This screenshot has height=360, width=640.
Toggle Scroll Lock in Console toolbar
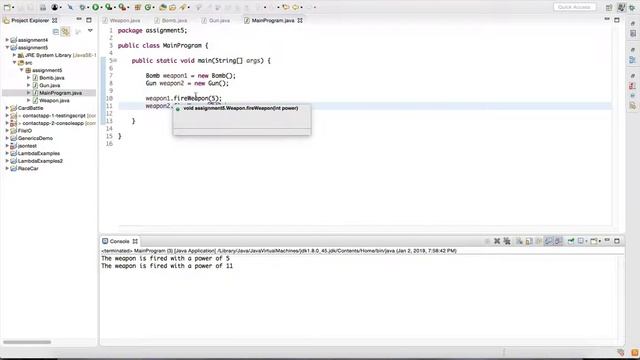(x=529, y=241)
